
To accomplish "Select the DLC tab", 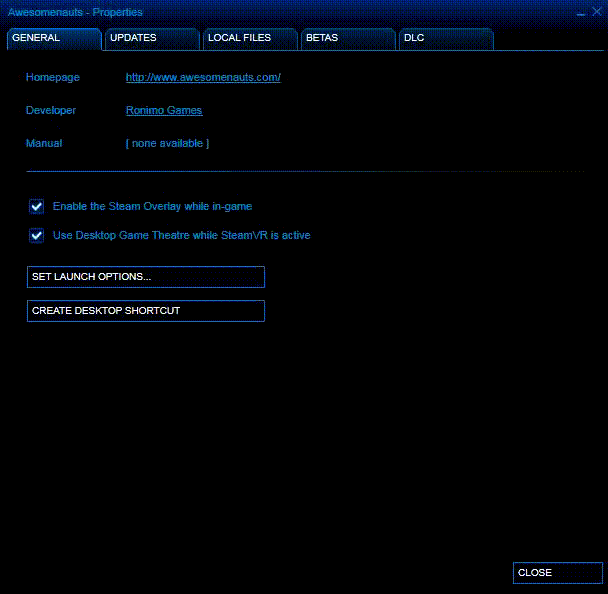I will [x=446, y=39].
